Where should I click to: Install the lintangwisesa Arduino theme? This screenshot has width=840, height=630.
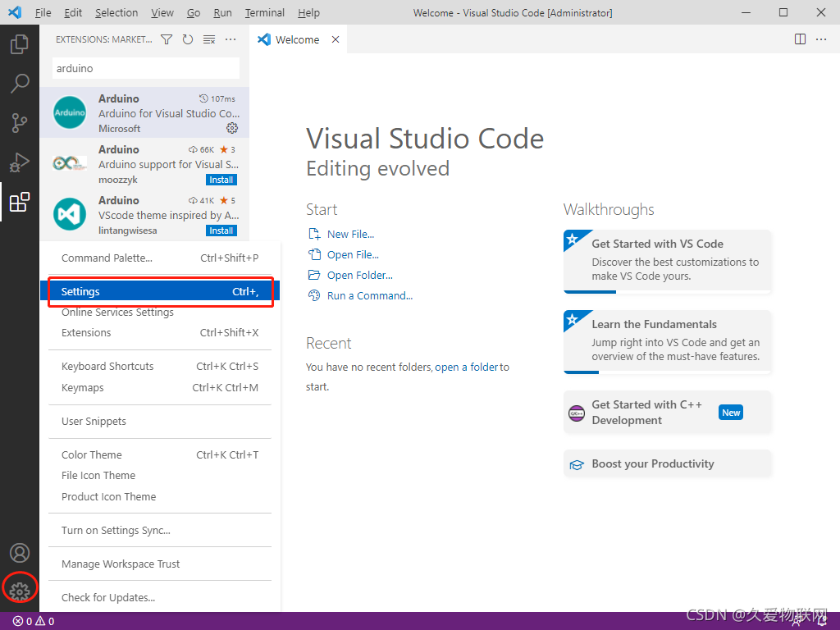(221, 231)
